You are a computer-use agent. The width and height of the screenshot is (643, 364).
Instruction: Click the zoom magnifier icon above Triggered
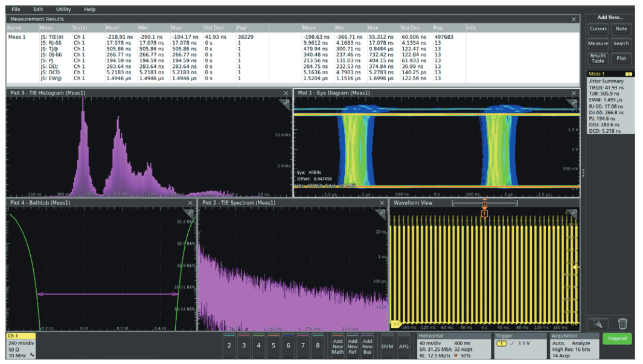click(x=598, y=324)
